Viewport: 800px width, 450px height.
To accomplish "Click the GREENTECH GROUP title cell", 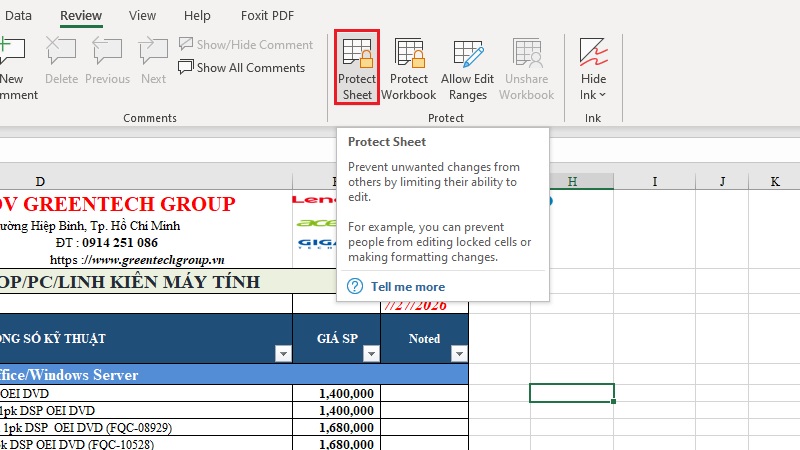I will click(x=118, y=204).
